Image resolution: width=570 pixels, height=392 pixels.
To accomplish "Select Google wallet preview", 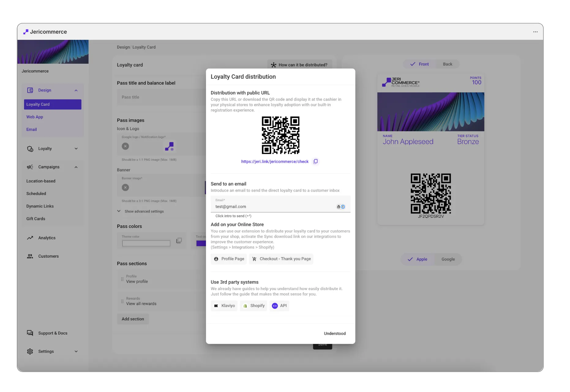I will tap(448, 259).
